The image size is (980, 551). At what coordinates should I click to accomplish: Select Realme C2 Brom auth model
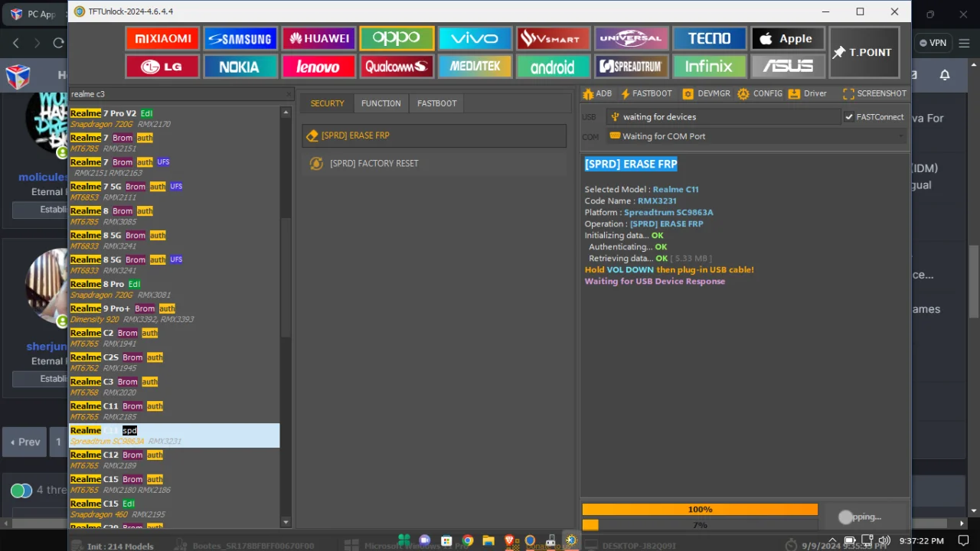(175, 338)
